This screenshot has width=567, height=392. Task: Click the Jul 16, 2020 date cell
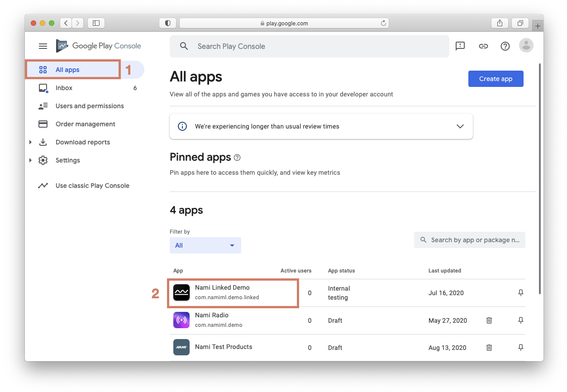(446, 293)
